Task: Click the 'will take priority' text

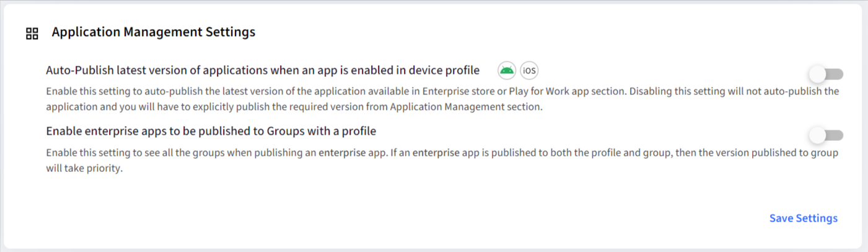Action: (x=85, y=168)
